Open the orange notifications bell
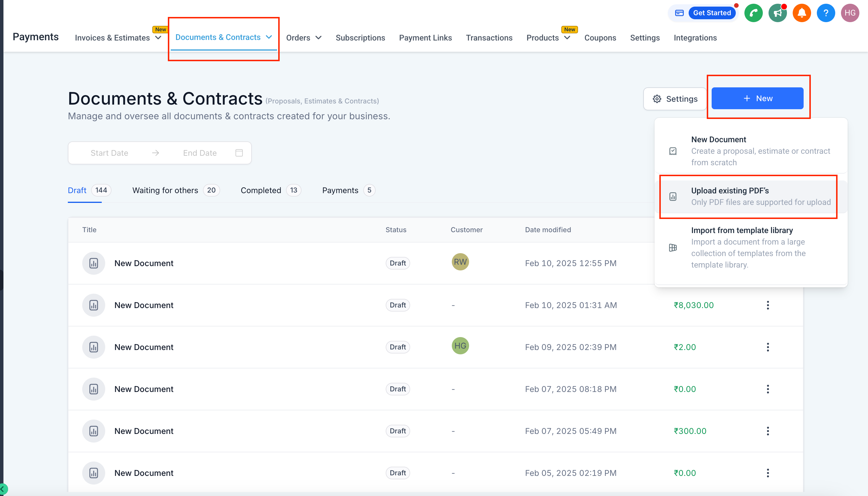This screenshot has width=868, height=496. pos(802,13)
